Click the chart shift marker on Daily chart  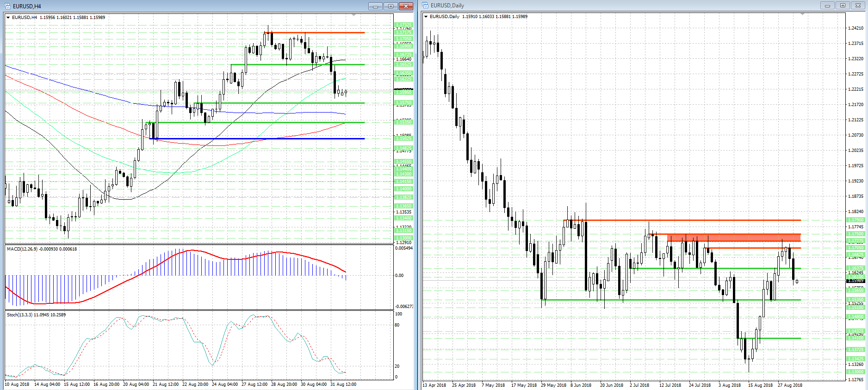[803, 14]
